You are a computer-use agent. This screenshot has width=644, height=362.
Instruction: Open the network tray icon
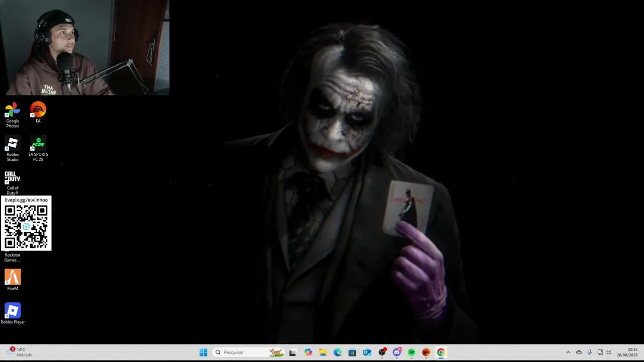point(600,352)
